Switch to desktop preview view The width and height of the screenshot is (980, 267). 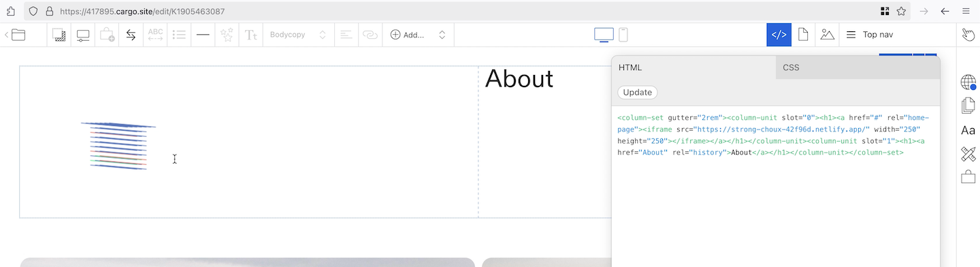pos(604,35)
